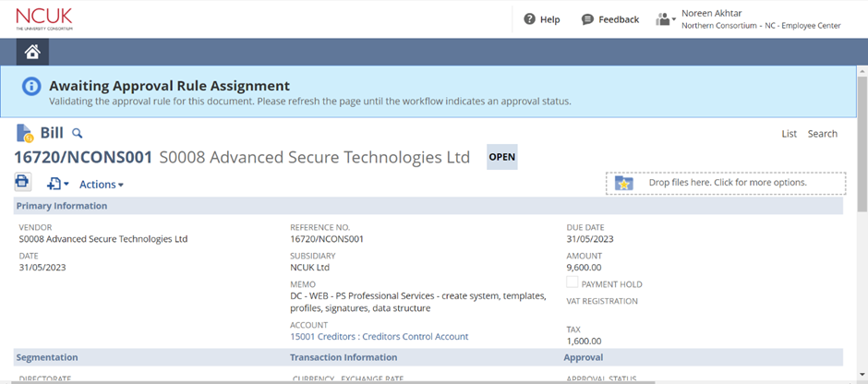Go to the home dashboard icon
Viewport: 868px width, 384px height.
click(32, 52)
